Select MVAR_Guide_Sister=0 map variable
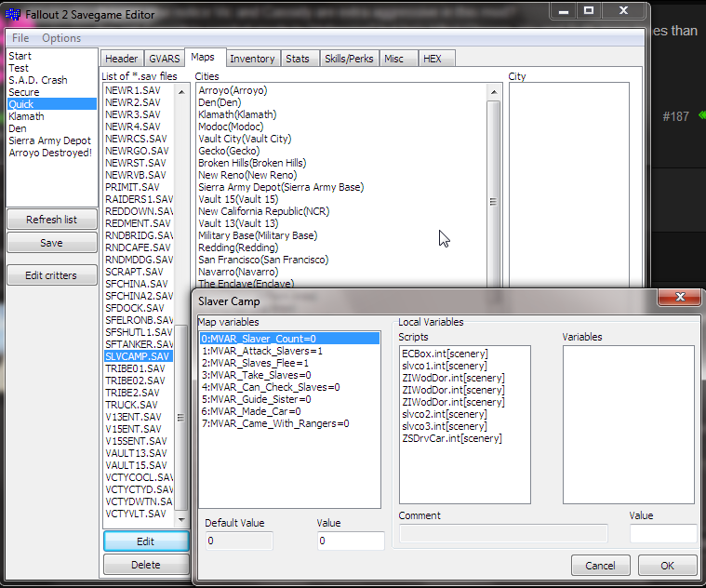 pyautogui.click(x=290, y=399)
